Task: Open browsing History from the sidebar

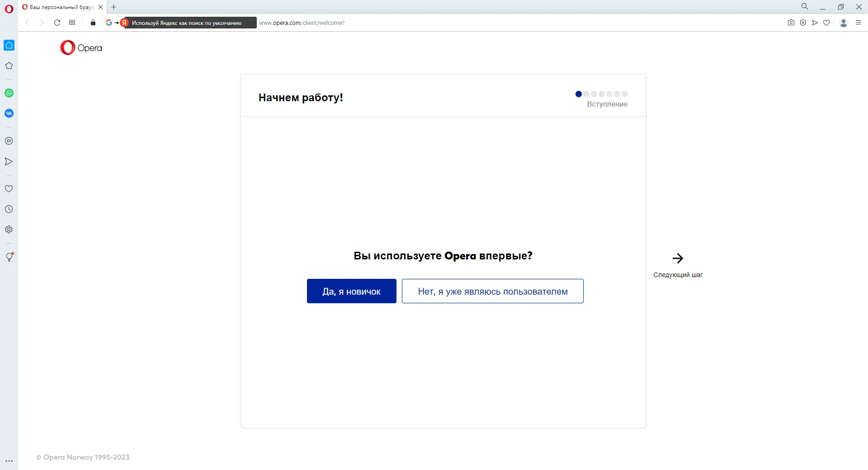Action: pos(9,209)
